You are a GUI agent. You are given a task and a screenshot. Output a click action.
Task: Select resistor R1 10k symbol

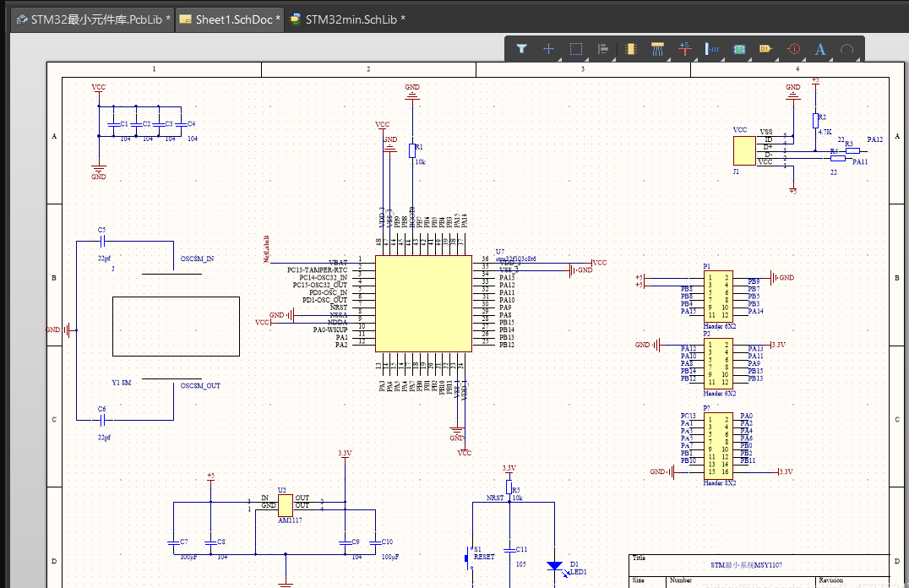pyautogui.click(x=412, y=150)
